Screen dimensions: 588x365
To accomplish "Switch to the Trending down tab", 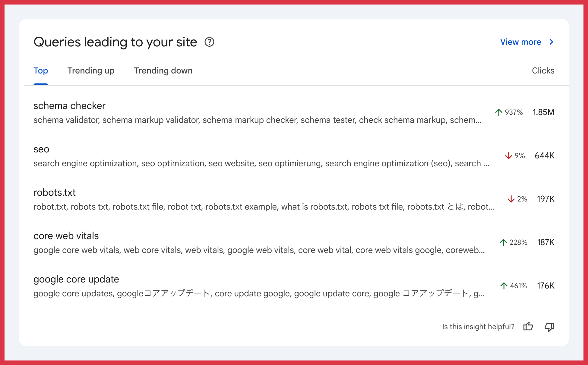I will coord(163,70).
